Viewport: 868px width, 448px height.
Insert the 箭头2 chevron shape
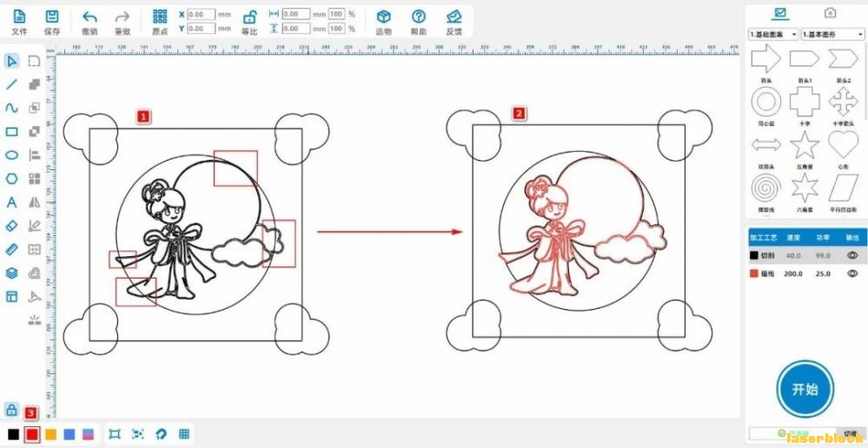843,59
